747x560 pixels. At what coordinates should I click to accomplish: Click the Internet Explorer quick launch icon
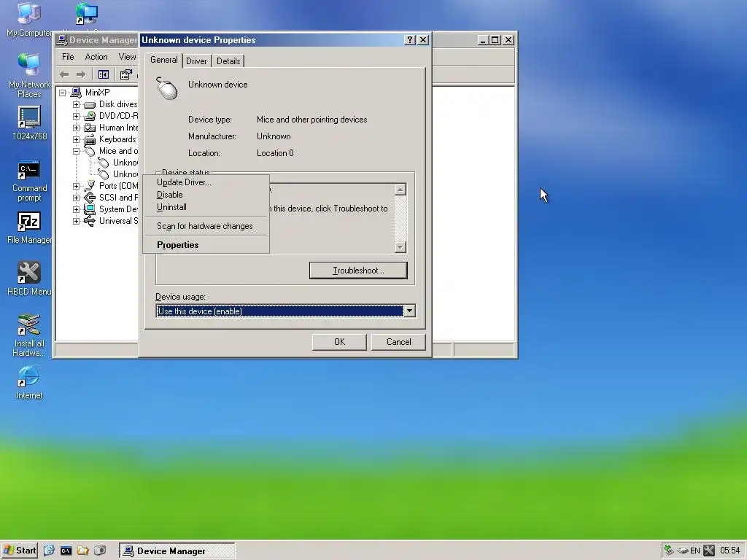click(49, 551)
